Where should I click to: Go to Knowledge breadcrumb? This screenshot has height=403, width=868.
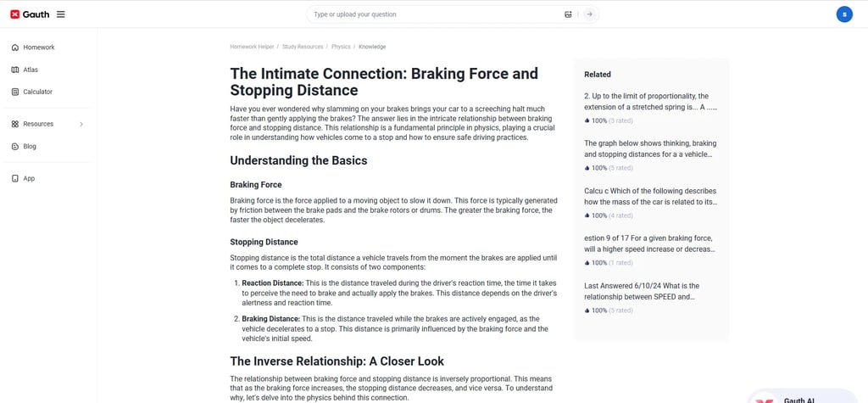372,48
